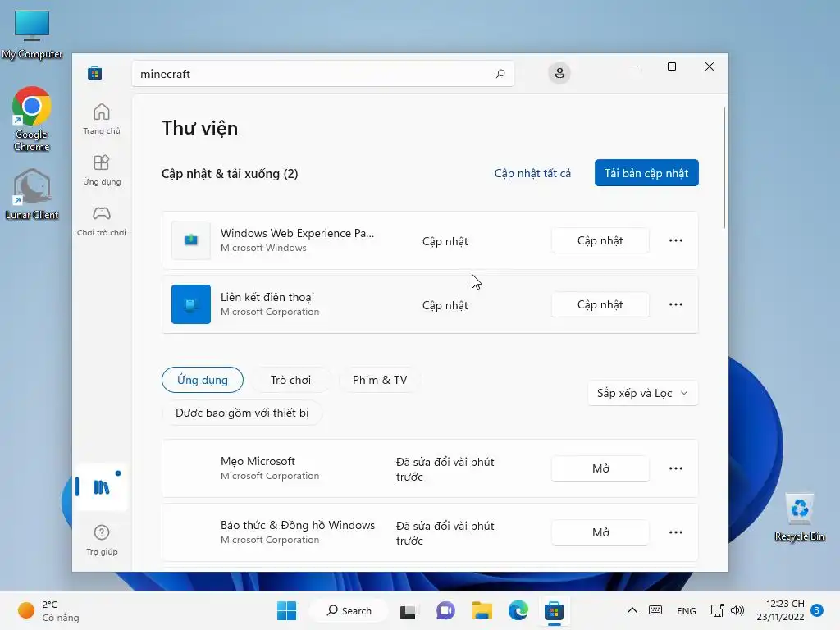Image resolution: width=840 pixels, height=630 pixels.
Task: Open Chơi trò chơi gaming section
Action: (101, 221)
